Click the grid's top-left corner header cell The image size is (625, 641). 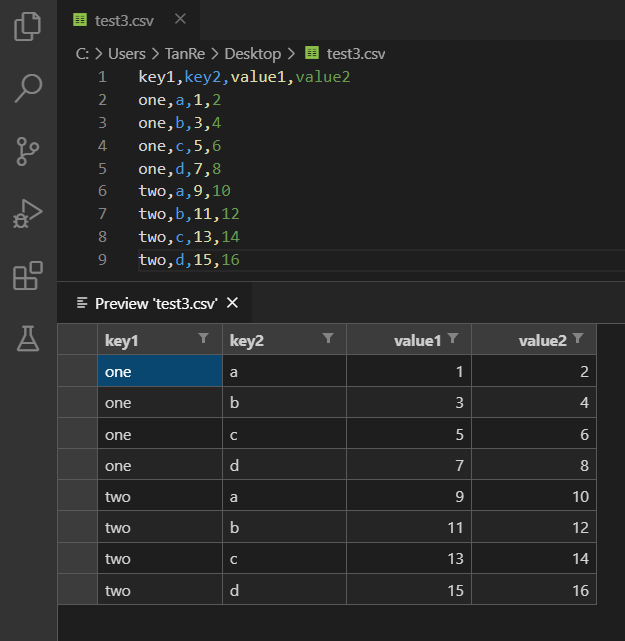point(78,339)
